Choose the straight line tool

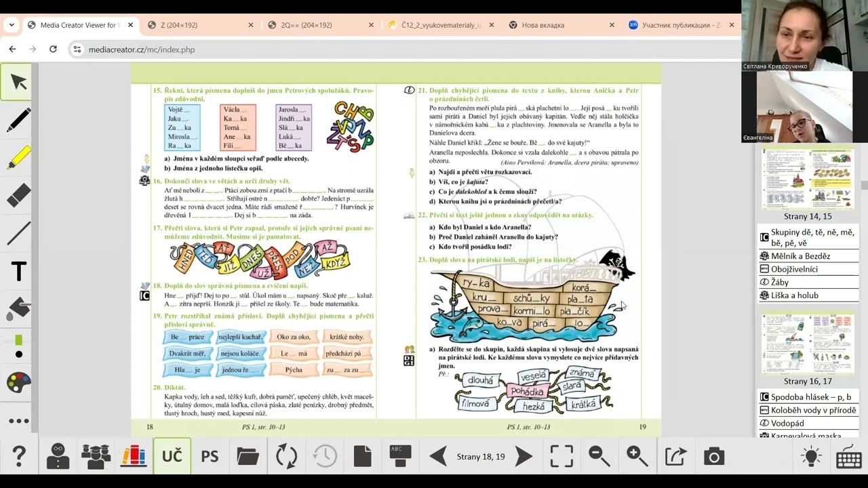[18, 234]
